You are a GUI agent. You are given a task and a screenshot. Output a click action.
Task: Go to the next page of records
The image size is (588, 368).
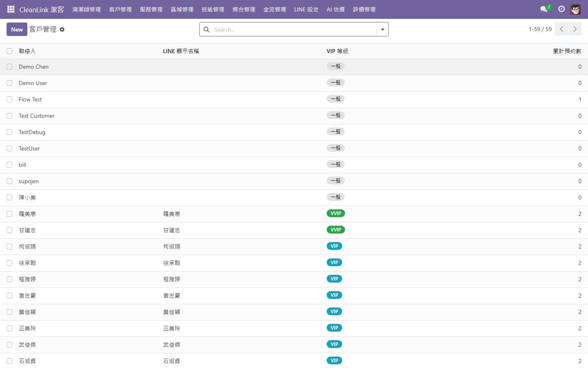pyautogui.click(x=575, y=29)
